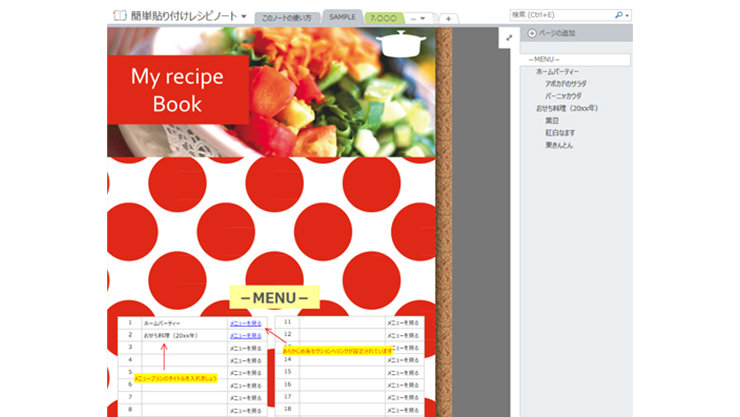
Task: Open the green 7.OOO section tab
Action: click(384, 18)
